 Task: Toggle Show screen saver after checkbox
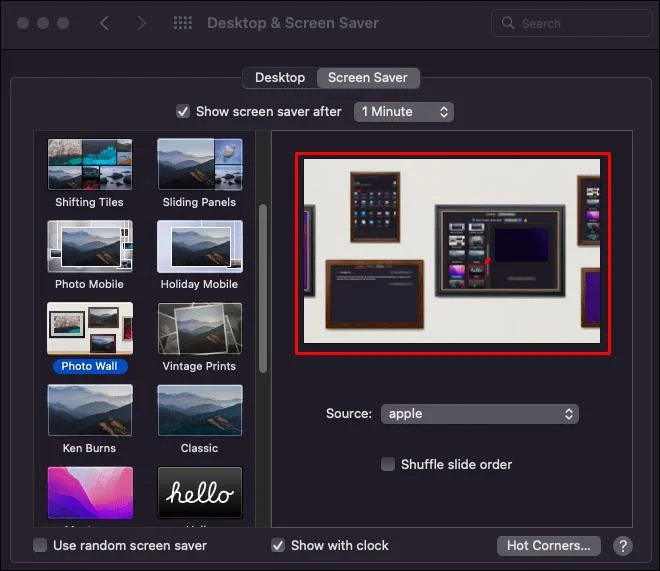(x=183, y=112)
